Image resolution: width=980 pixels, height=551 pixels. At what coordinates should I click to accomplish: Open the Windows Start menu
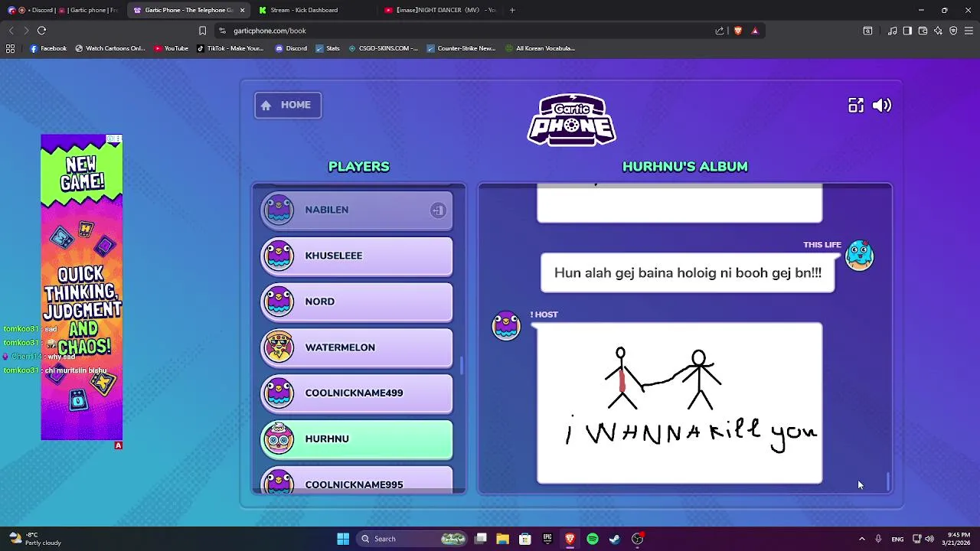[343, 539]
